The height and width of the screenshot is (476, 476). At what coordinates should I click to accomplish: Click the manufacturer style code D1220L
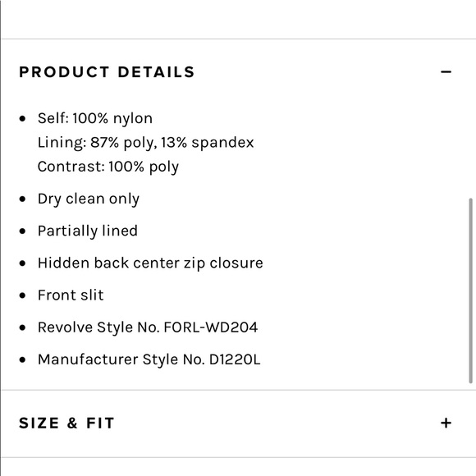click(x=235, y=359)
